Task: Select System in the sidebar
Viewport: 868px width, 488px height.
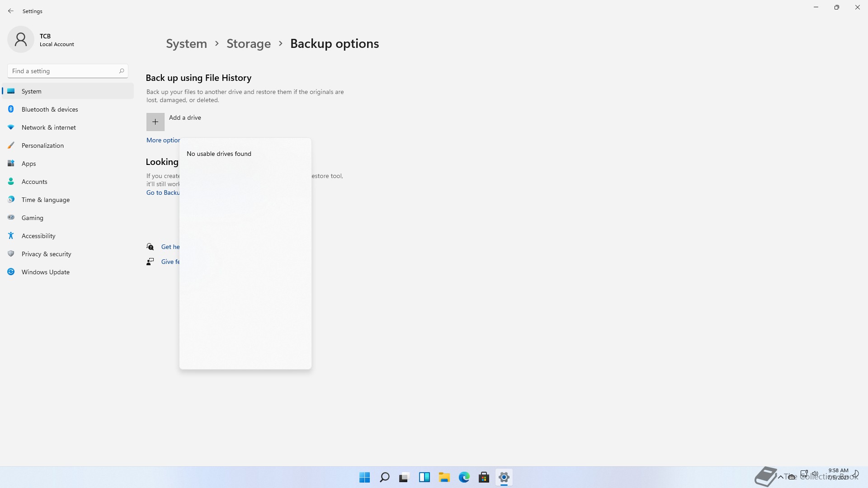Action: (x=68, y=91)
